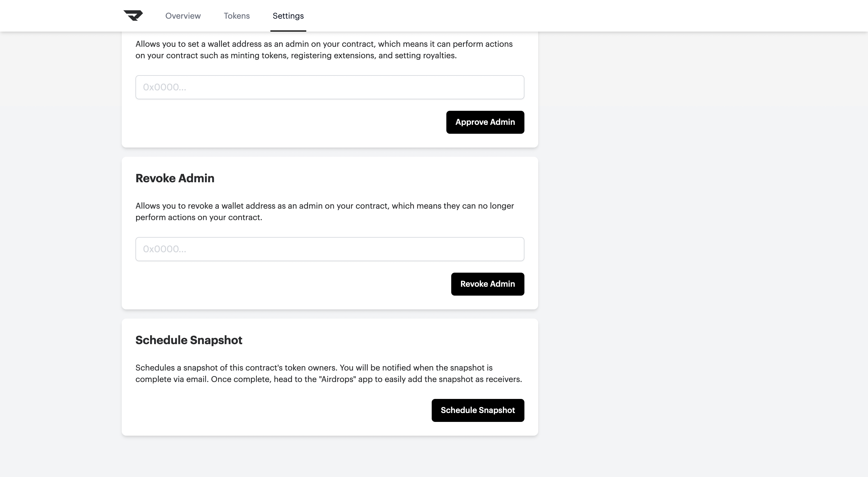
Task: Click the black Revoke Admin button
Action: click(x=488, y=284)
